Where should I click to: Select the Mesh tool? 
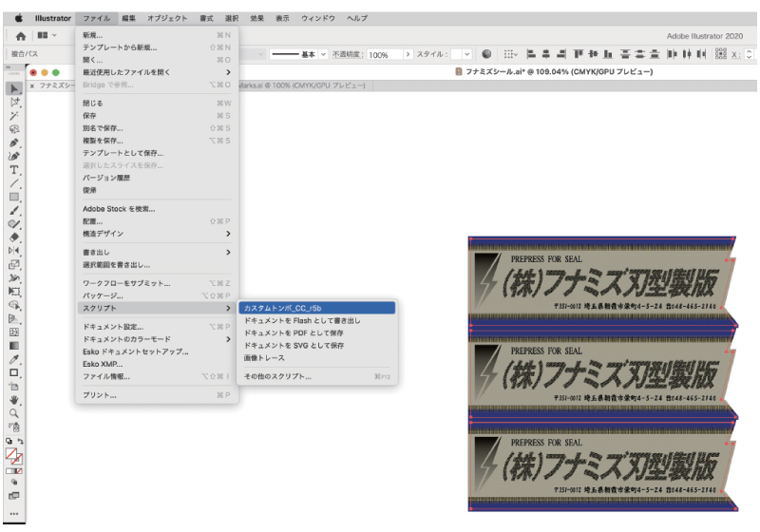point(14,332)
